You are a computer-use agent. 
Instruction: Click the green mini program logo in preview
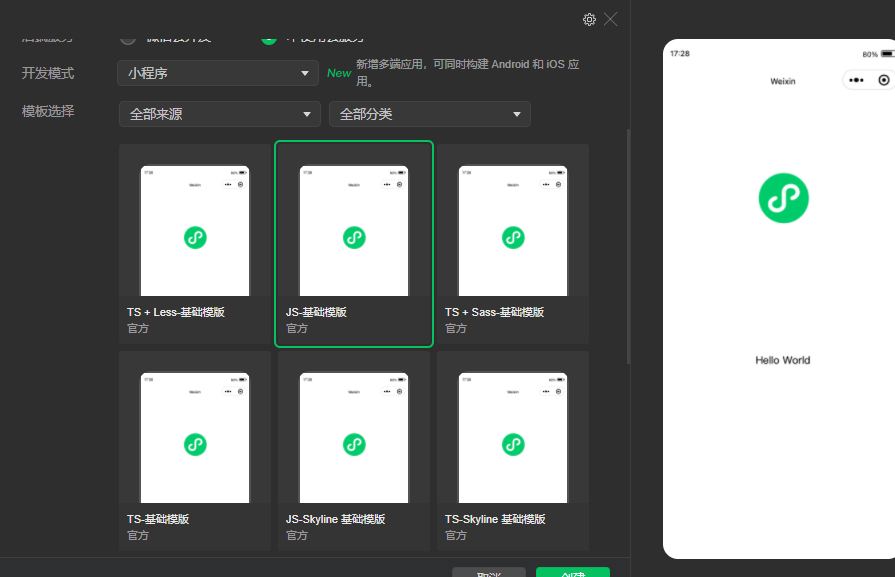(x=783, y=198)
